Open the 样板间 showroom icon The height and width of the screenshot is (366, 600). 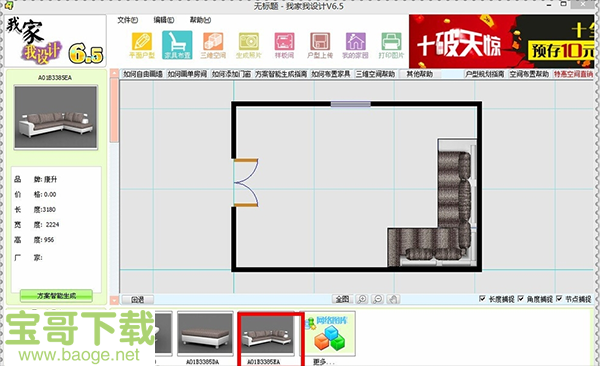click(284, 45)
